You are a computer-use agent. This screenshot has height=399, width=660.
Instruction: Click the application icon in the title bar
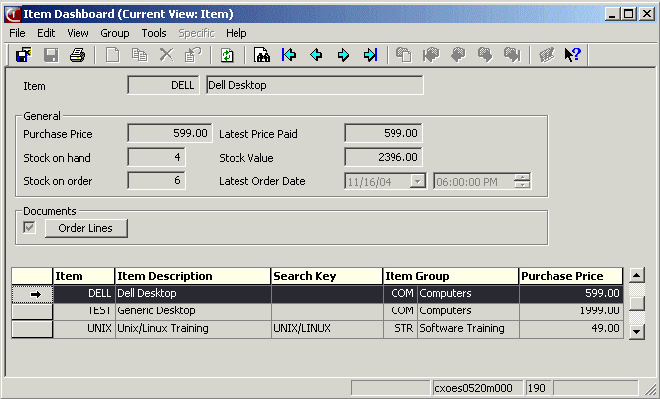click(13, 14)
